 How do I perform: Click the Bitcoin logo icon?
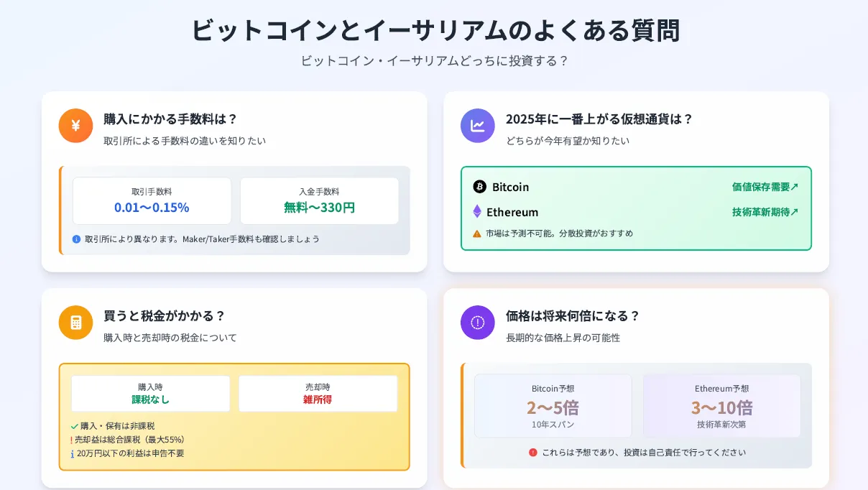(479, 187)
